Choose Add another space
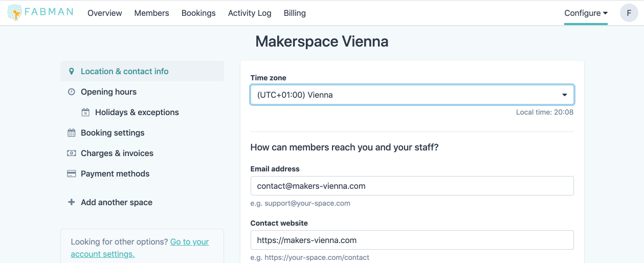 pos(117,203)
